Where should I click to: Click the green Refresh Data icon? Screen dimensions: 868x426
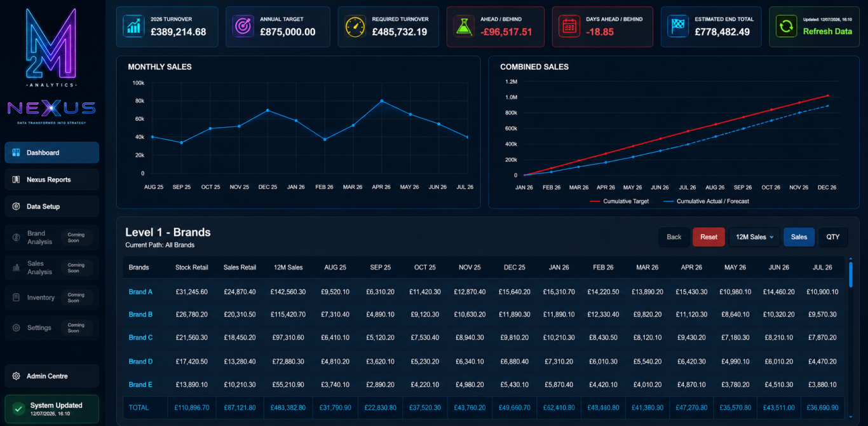(787, 26)
